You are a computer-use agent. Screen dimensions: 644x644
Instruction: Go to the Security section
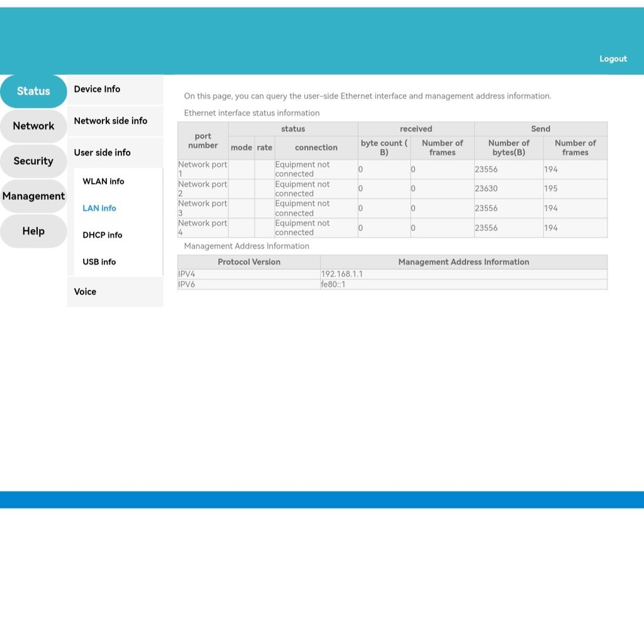click(x=33, y=161)
